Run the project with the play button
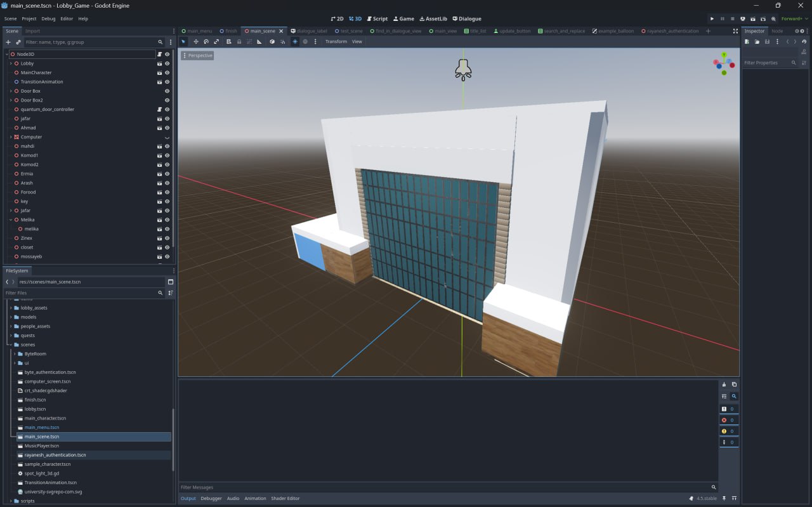The image size is (812, 507). 712,19
